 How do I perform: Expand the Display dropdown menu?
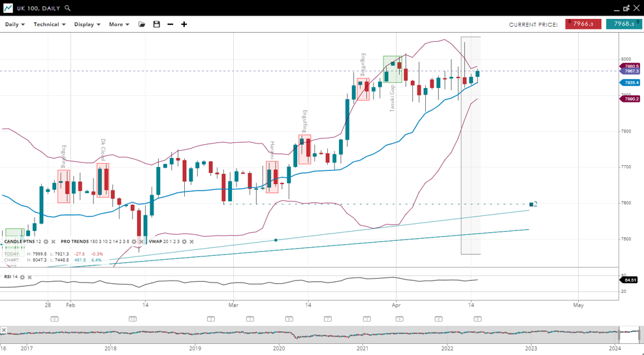[x=87, y=24]
